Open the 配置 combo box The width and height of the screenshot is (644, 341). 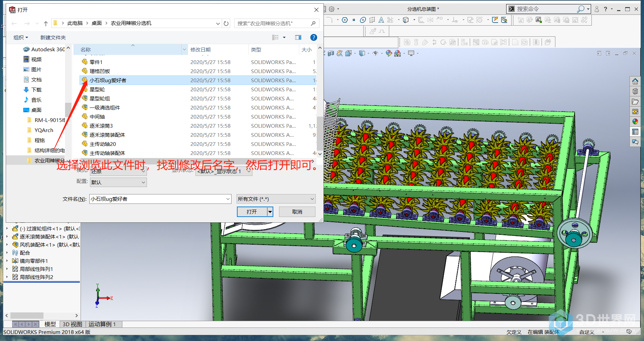pos(118,182)
